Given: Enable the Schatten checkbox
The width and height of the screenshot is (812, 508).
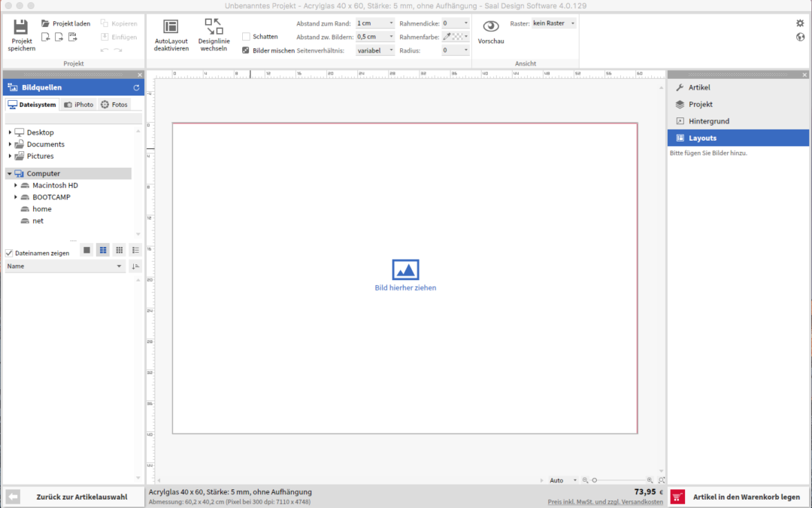Looking at the screenshot, I should pyautogui.click(x=247, y=37).
